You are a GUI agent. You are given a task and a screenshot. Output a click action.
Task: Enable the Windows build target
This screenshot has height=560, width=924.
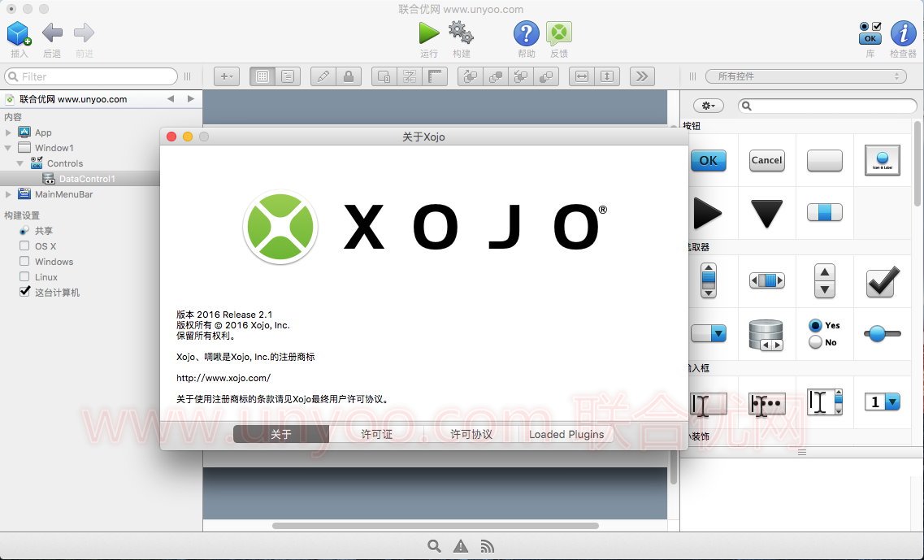tap(24, 261)
